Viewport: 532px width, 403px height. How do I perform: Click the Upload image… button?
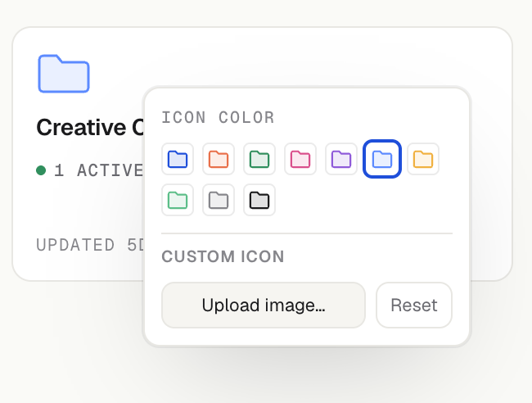pos(264,305)
